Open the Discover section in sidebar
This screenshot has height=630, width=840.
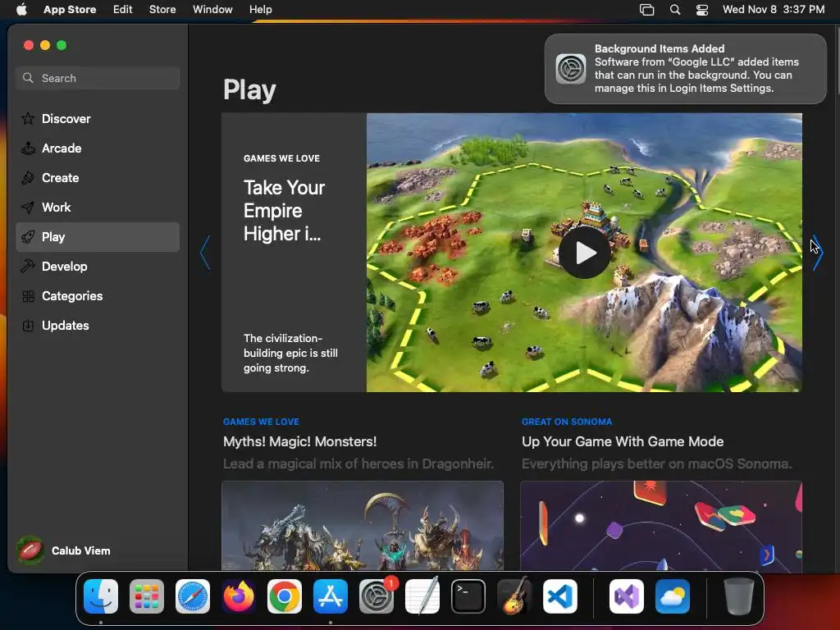click(x=98, y=119)
